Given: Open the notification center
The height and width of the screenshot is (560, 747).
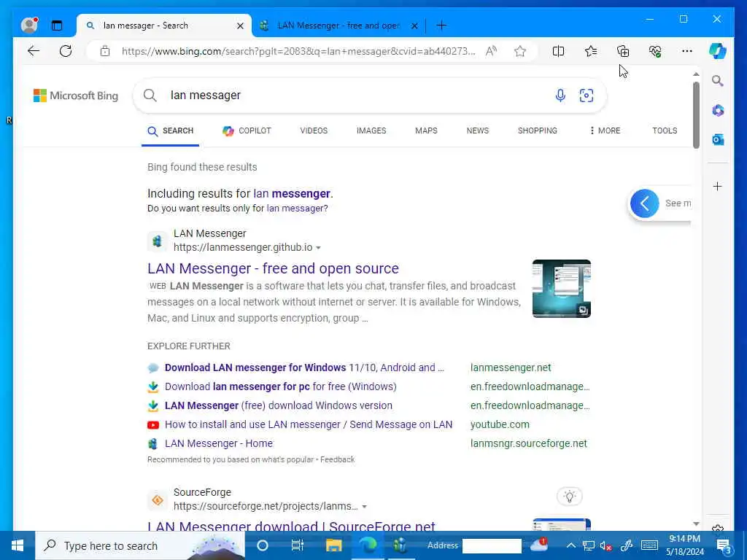Looking at the screenshot, I should 724,545.
